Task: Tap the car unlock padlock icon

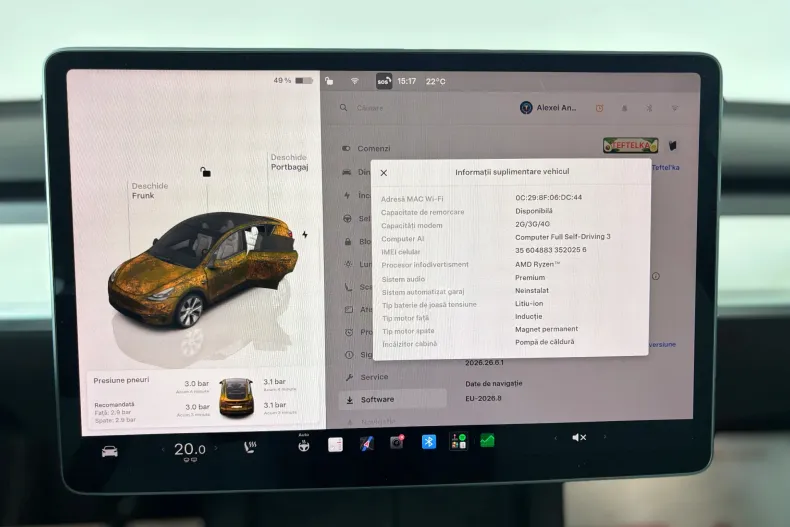Action: point(205,172)
